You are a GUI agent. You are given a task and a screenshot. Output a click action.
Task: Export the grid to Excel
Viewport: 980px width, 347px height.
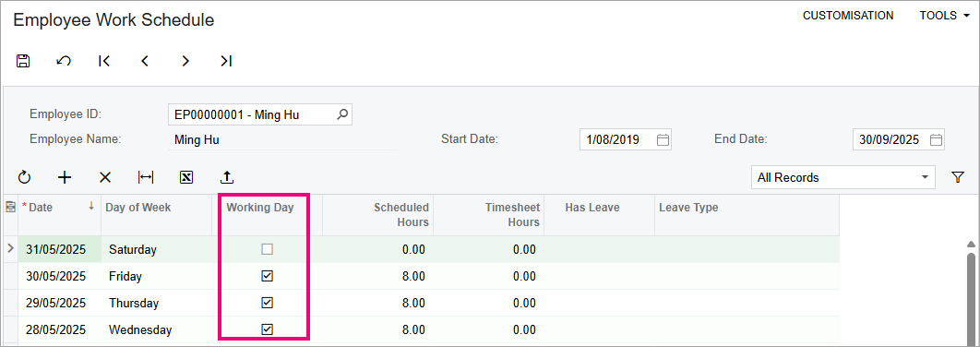(186, 177)
